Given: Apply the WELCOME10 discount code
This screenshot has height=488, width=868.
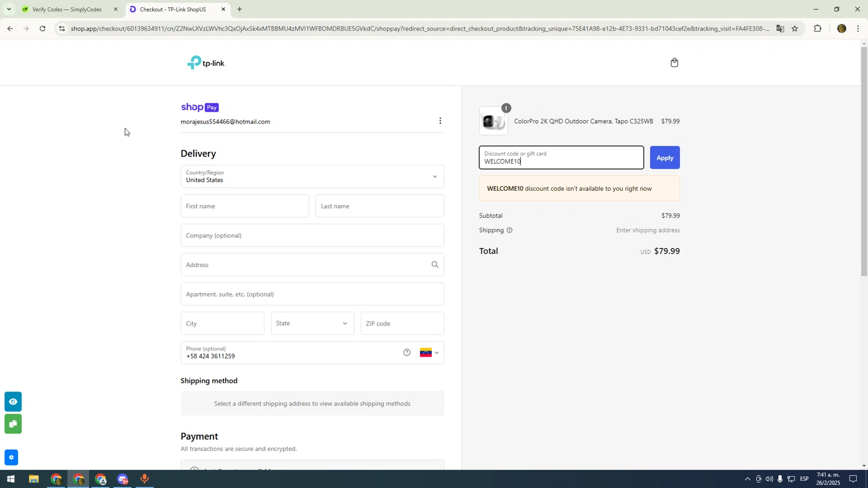Looking at the screenshot, I should [665, 158].
